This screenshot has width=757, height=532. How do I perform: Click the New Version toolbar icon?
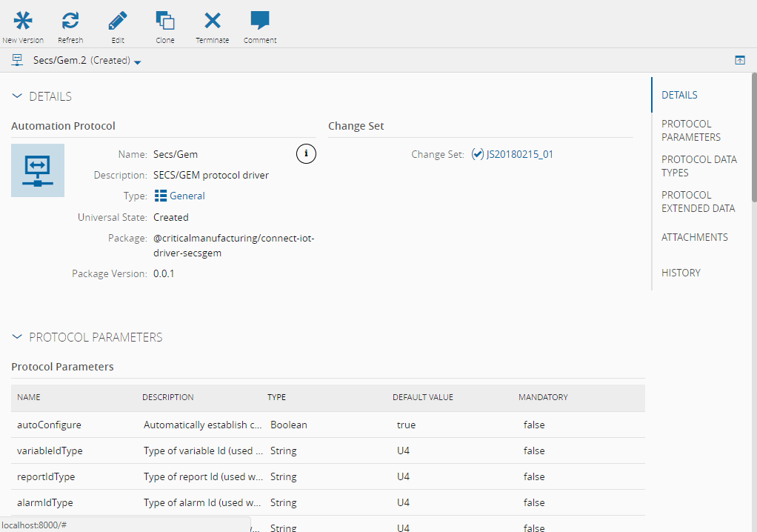tap(23, 21)
